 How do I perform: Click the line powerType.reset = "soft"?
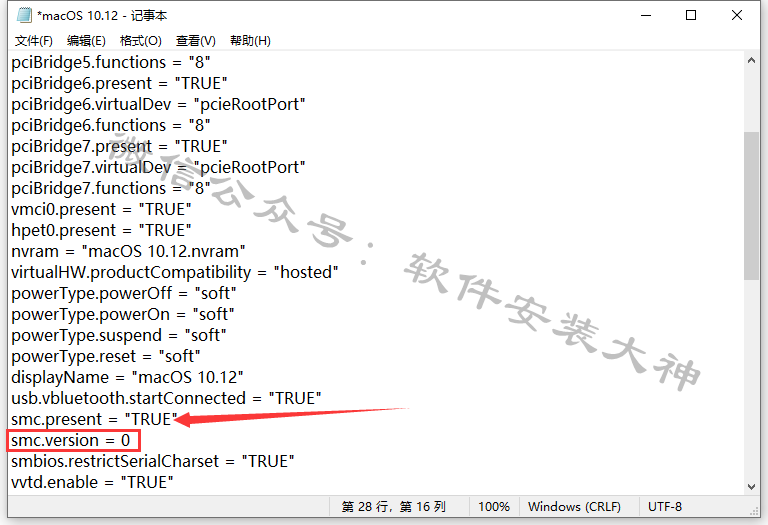106,357
